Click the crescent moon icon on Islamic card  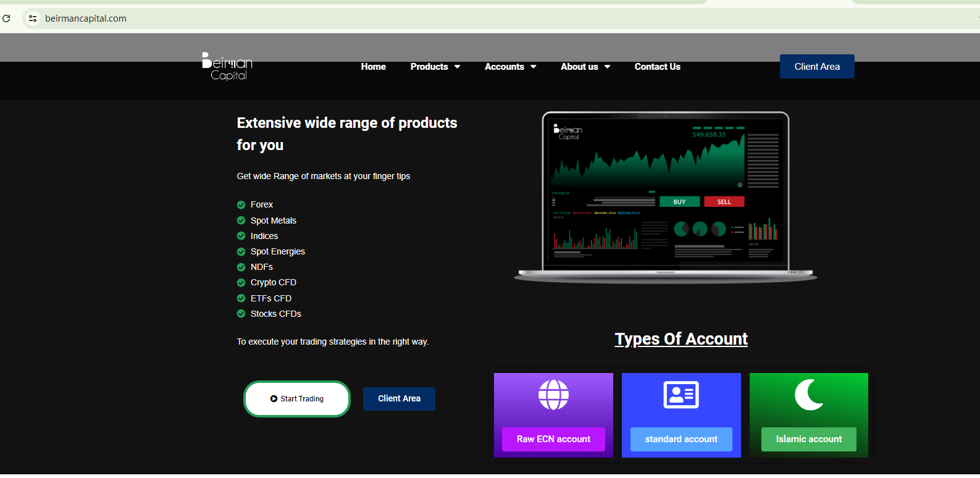(808, 395)
